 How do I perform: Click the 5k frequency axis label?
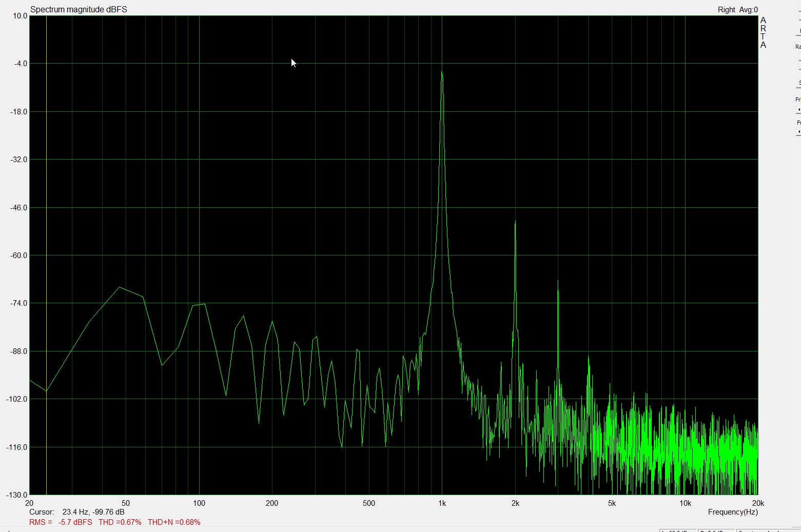click(x=612, y=503)
